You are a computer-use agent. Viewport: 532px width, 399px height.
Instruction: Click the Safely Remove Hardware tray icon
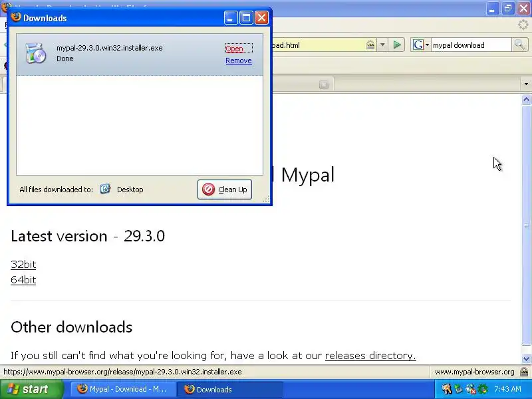[459, 389]
